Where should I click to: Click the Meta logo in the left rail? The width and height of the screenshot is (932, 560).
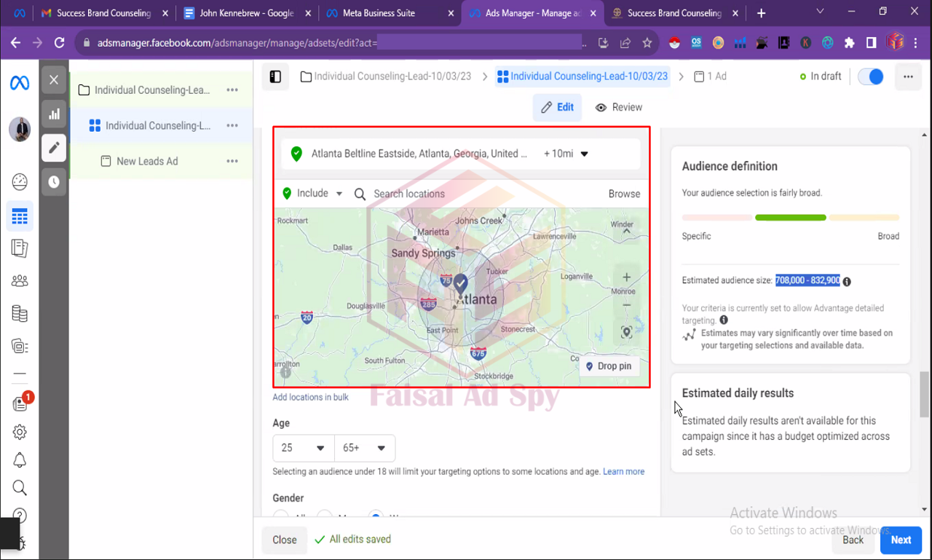coord(20,82)
